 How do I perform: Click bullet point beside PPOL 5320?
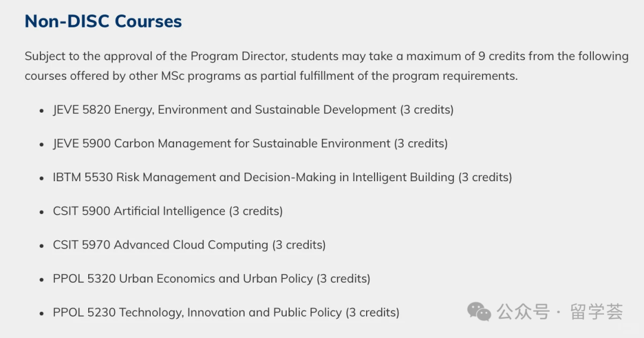click(42, 280)
